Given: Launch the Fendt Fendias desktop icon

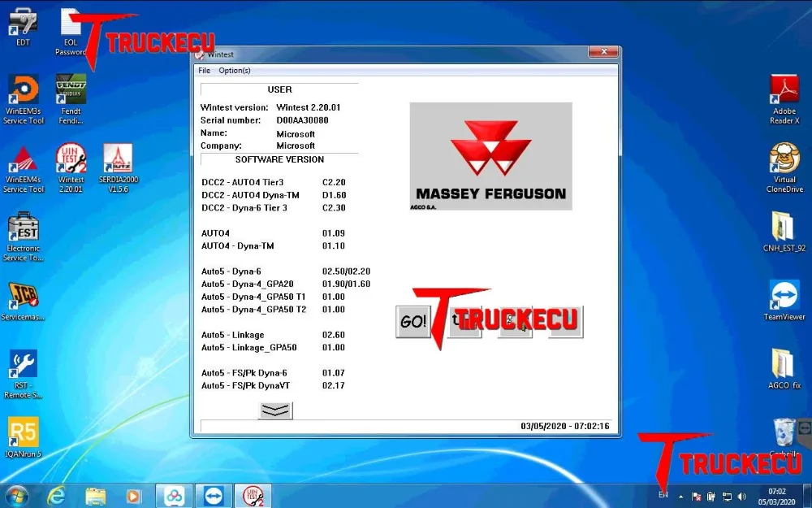Looking at the screenshot, I should 71,100.
